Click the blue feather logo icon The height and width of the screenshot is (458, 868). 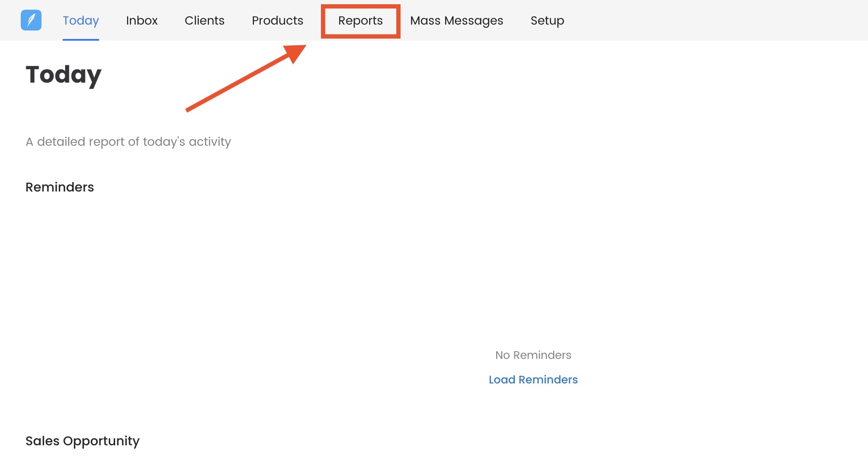[31, 20]
